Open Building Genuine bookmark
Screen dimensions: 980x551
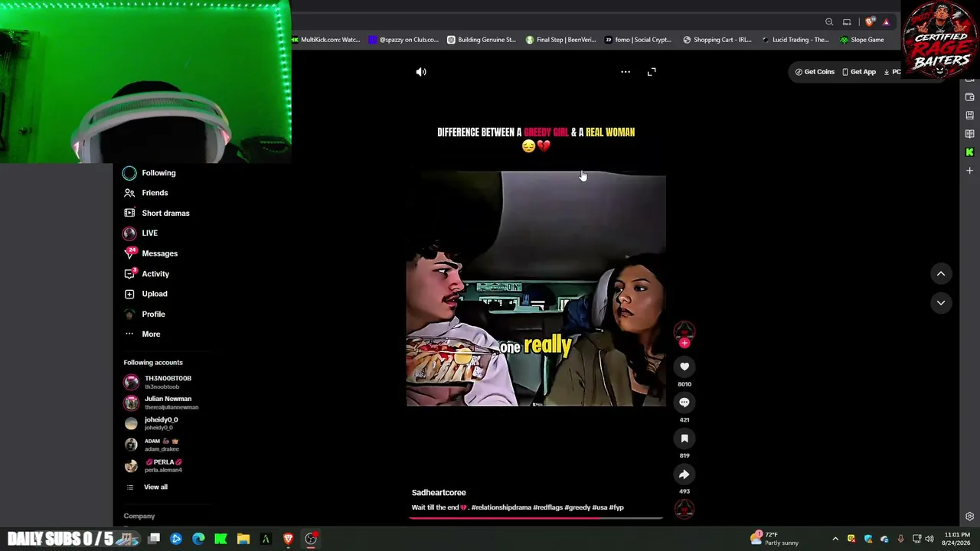pos(482,40)
